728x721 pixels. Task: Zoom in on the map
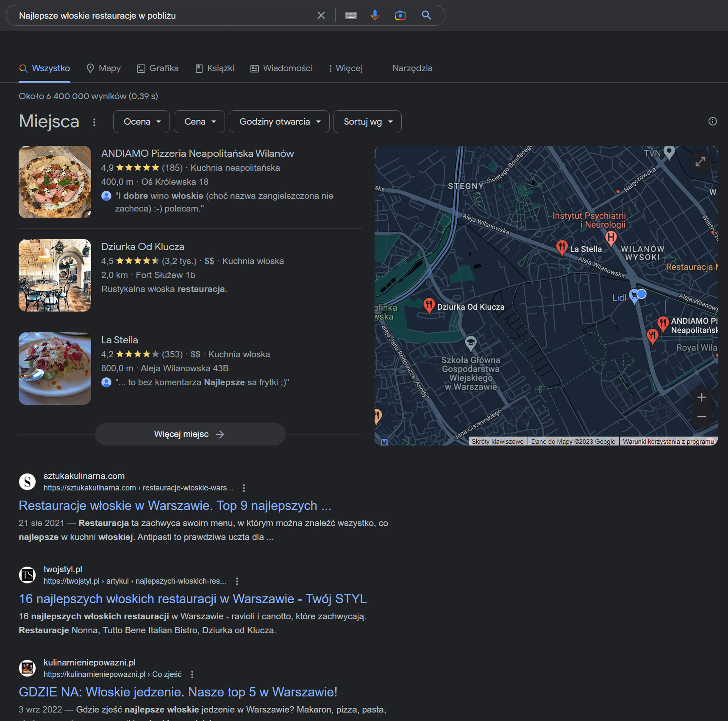[x=702, y=397]
